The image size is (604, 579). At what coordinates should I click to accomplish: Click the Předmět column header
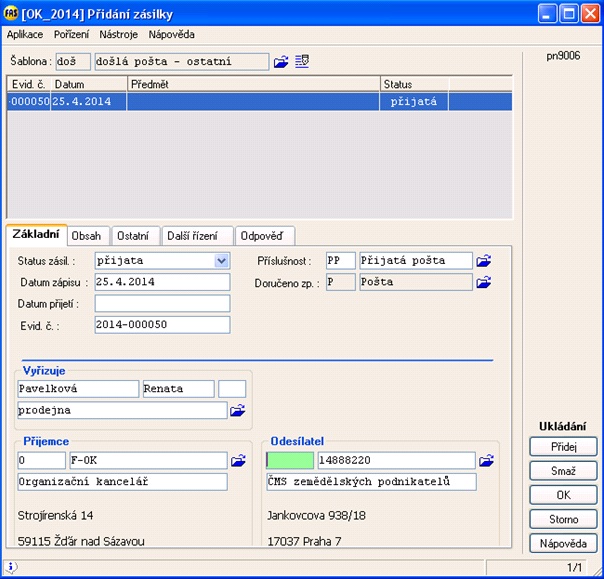tap(253, 84)
